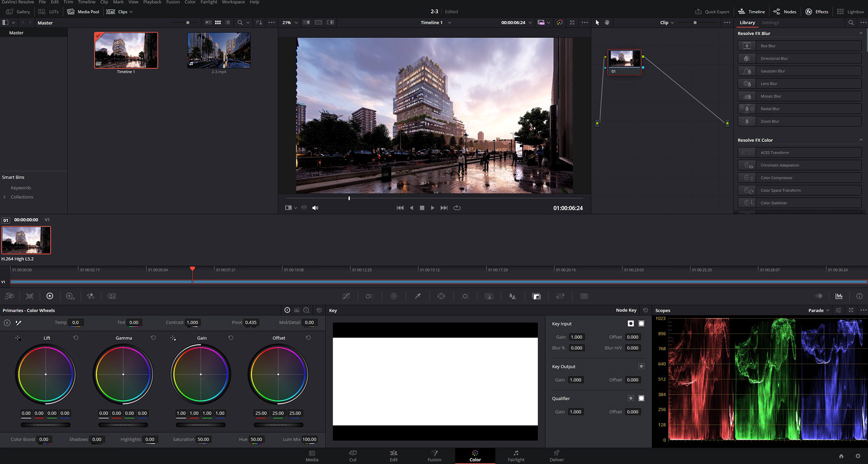Select the hand pan tool

607,23
